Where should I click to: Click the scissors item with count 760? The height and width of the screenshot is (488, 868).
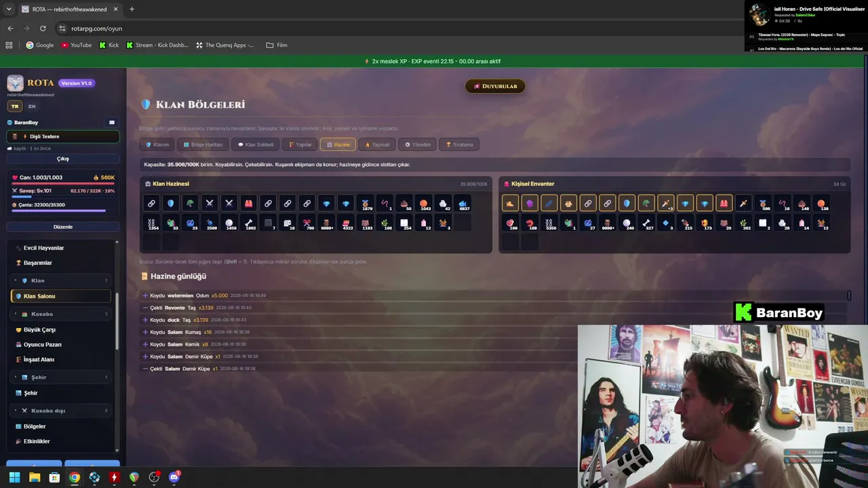pos(307,223)
